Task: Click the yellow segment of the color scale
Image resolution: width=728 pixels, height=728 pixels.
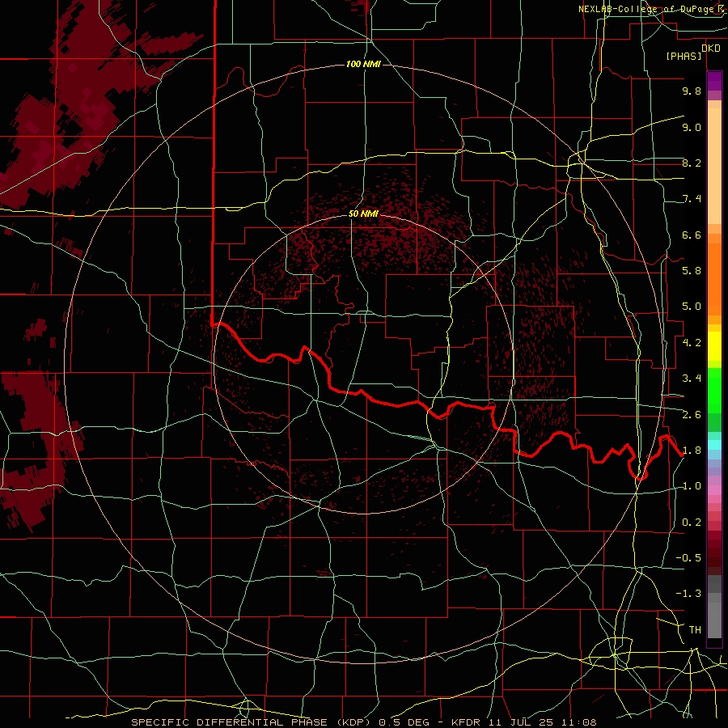Action: pos(714,346)
